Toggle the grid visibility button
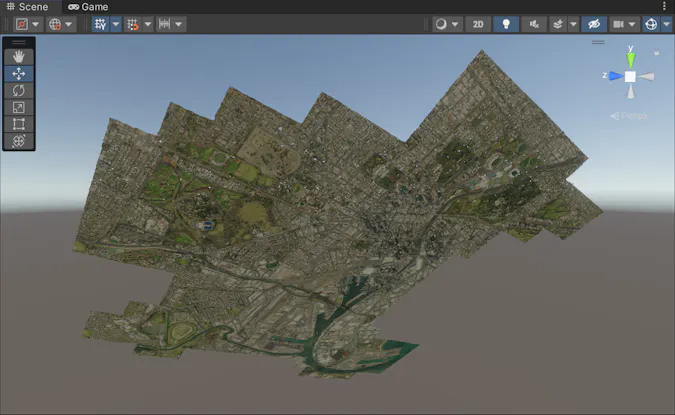 [100, 24]
